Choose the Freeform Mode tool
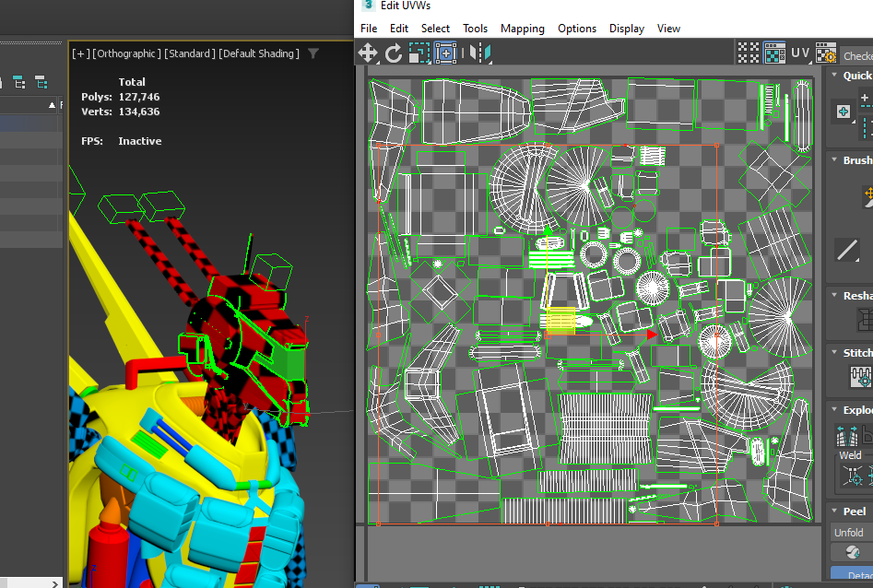Screen dimensions: 873x588 (445, 53)
